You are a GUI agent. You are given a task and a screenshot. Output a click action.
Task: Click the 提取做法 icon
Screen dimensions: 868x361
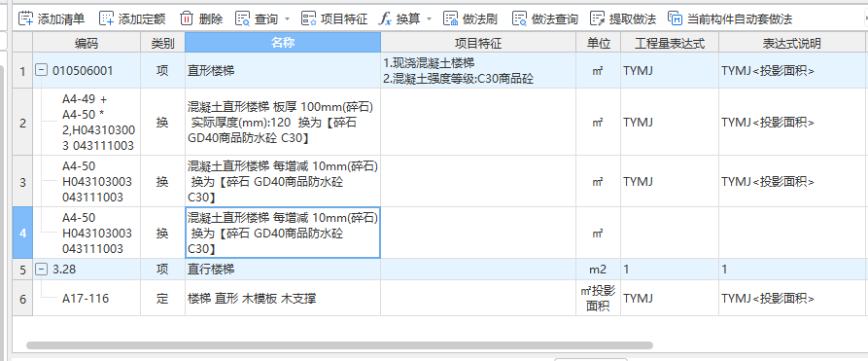pyautogui.click(x=597, y=18)
